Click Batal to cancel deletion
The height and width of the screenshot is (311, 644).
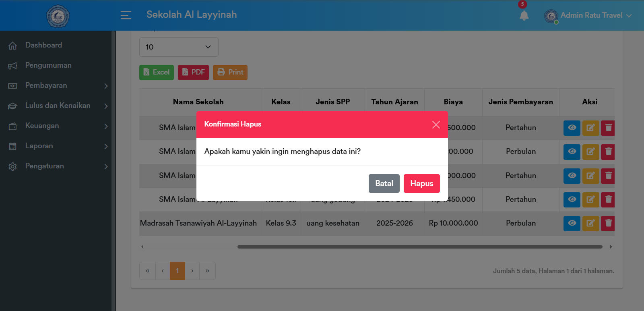384,183
